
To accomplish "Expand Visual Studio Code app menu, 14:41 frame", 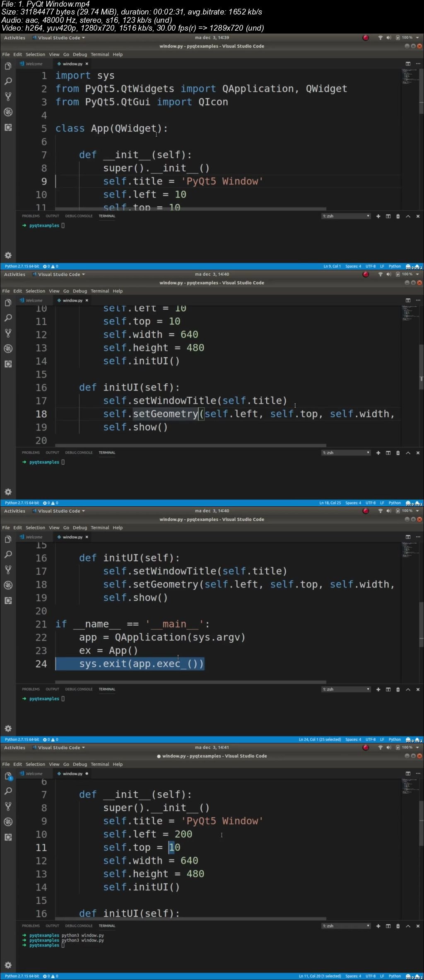I will (59, 748).
